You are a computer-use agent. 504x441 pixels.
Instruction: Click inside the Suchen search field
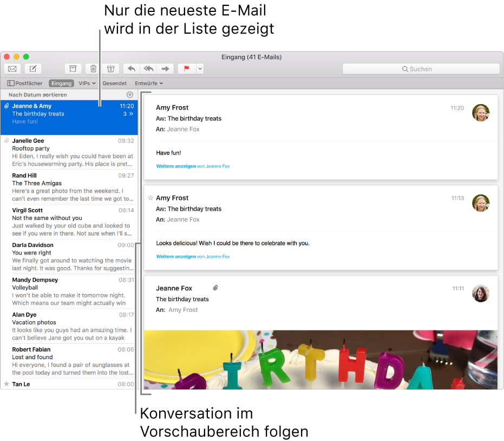(421, 69)
